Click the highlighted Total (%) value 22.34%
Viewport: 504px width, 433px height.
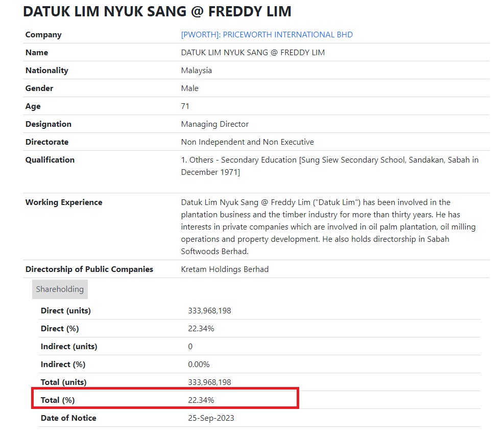point(201,400)
